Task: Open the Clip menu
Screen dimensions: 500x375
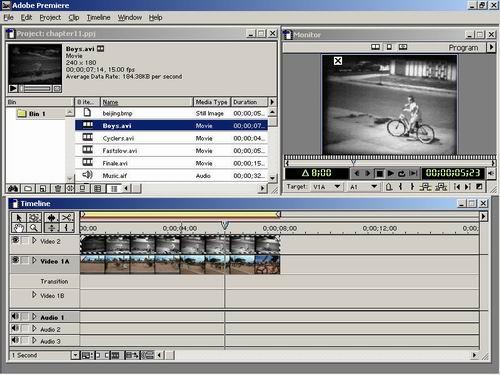Action: (x=74, y=18)
